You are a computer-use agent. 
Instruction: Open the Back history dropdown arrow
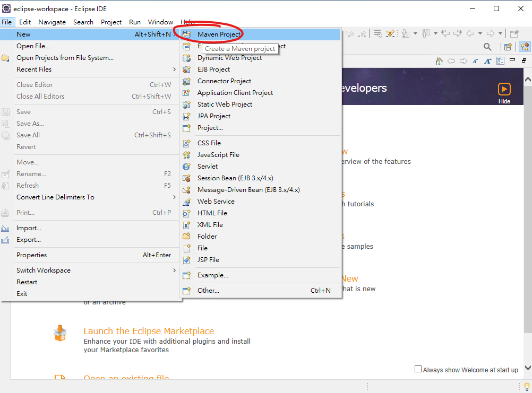point(480,33)
